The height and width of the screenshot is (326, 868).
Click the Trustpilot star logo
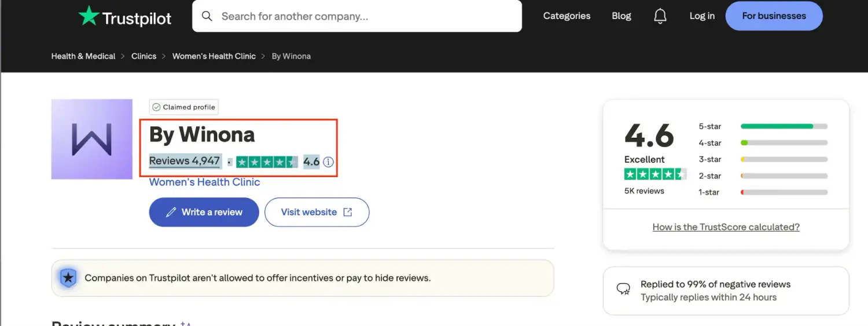(x=89, y=16)
